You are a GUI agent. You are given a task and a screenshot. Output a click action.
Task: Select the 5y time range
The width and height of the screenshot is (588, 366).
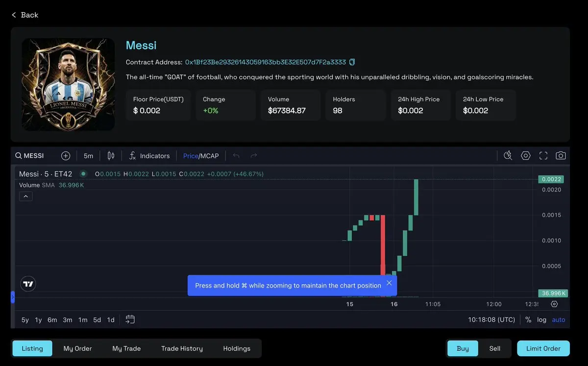[x=25, y=320]
